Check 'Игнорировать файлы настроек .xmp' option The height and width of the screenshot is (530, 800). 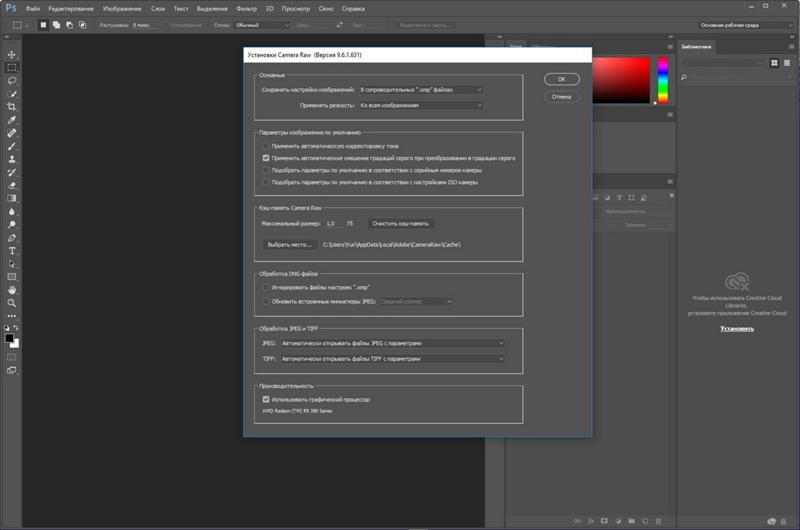point(266,287)
